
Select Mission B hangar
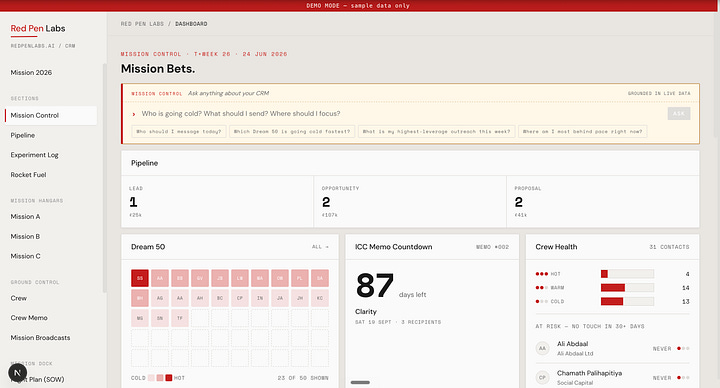25,236
